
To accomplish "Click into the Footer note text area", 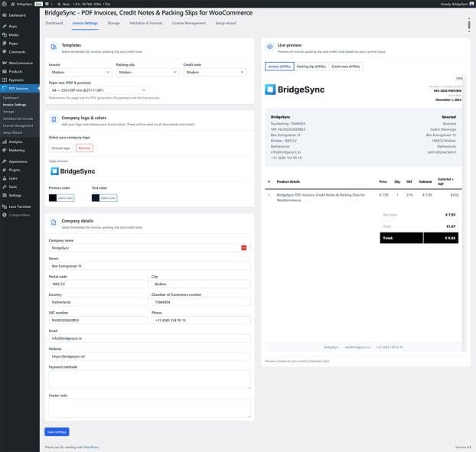I will coord(150,408).
